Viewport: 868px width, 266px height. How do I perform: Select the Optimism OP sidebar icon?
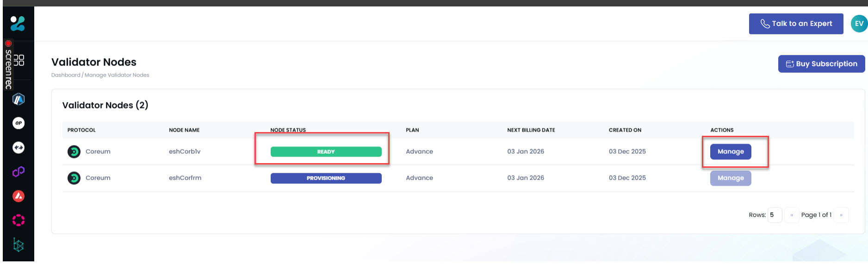click(19, 123)
